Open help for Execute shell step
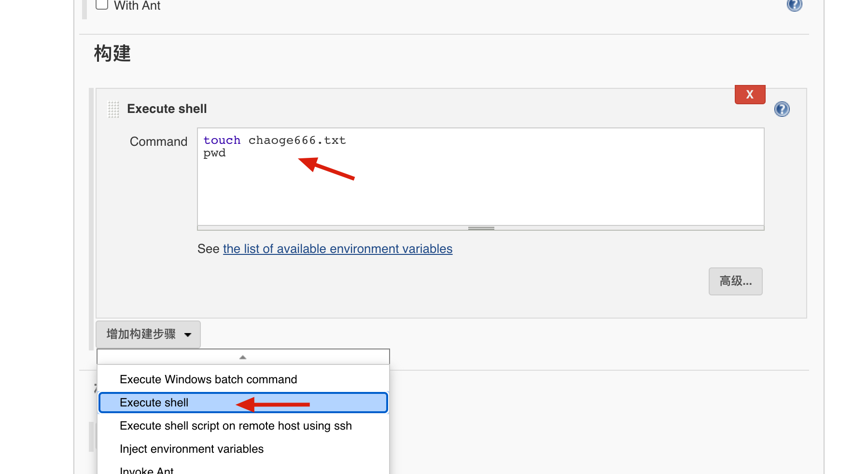Viewport: 868px width, 474px height. (x=782, y=109)
